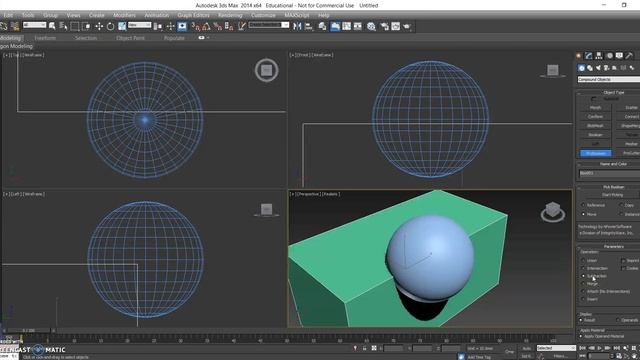Toggle the 3D Snaps button
This screenshot has width=640, height=360.
tap(196, 26)
